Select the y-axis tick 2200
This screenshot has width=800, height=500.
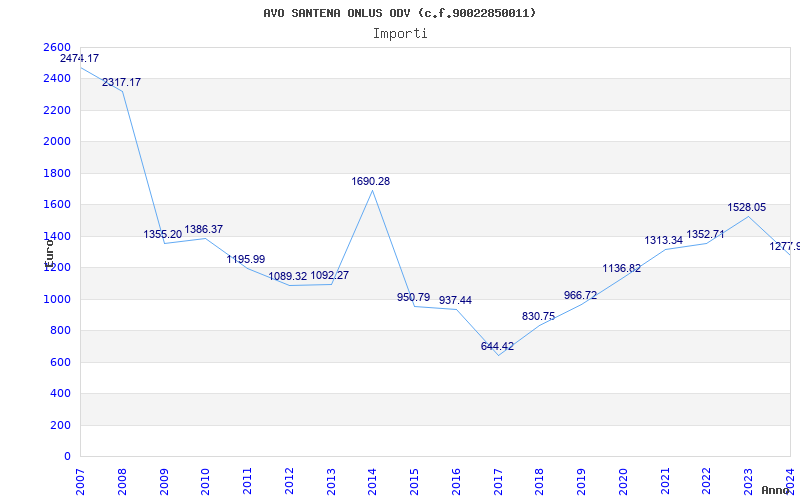[57, 110]
